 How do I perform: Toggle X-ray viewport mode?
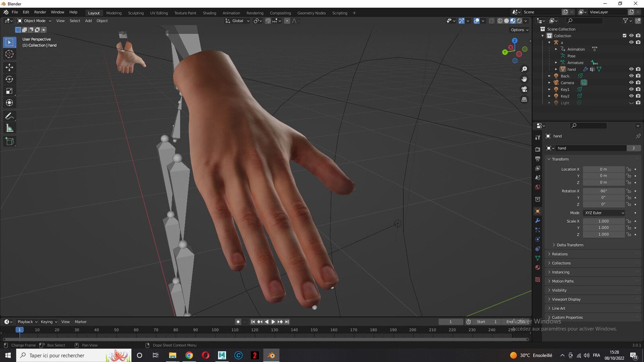tap(491, 21)
